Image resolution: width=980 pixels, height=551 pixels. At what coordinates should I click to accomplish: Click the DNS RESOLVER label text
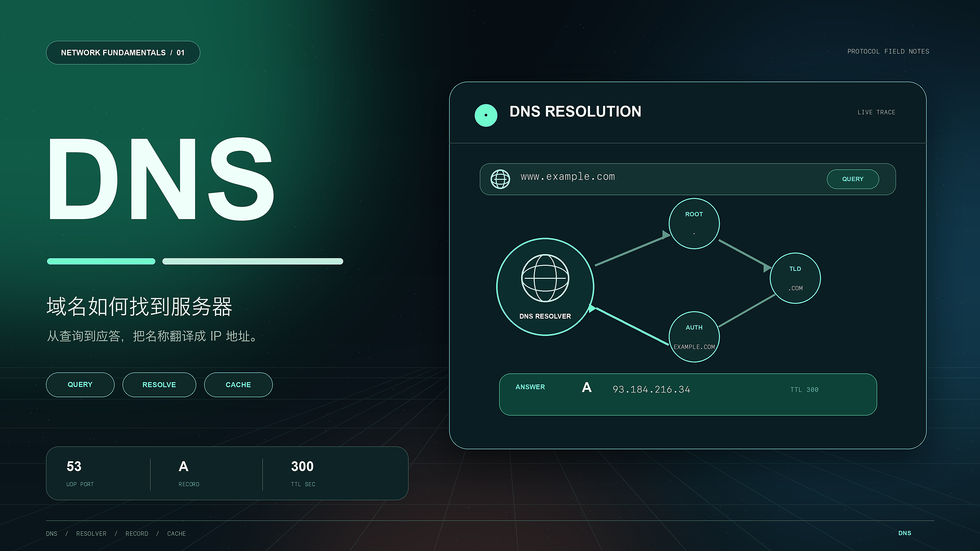point(545,316)
